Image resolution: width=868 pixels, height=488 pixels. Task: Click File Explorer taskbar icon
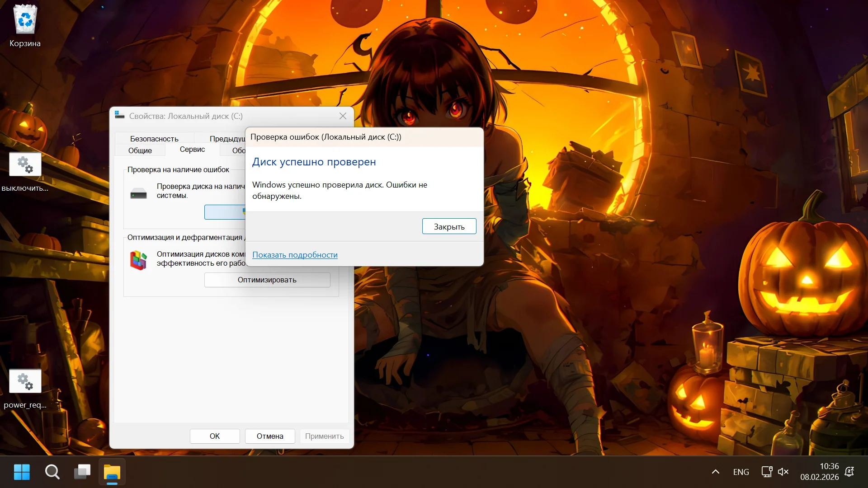[x=112, y=472]
